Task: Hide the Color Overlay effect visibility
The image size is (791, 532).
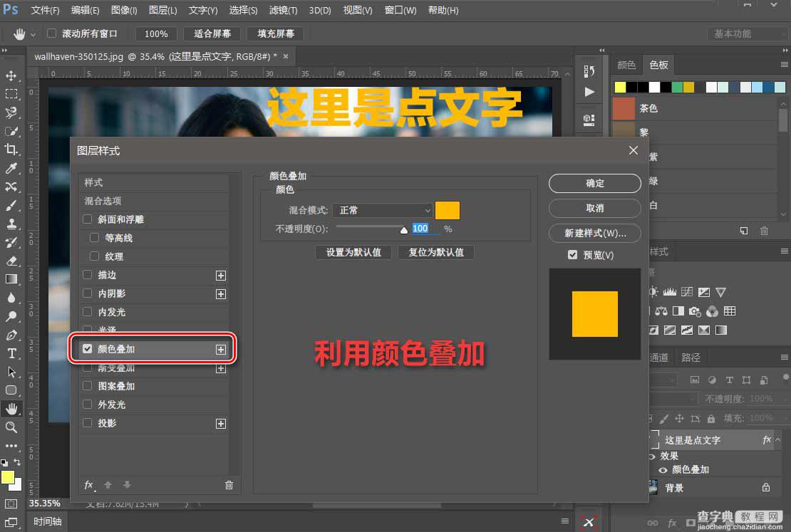Action: pyautogui.click(x=663, y=470)
